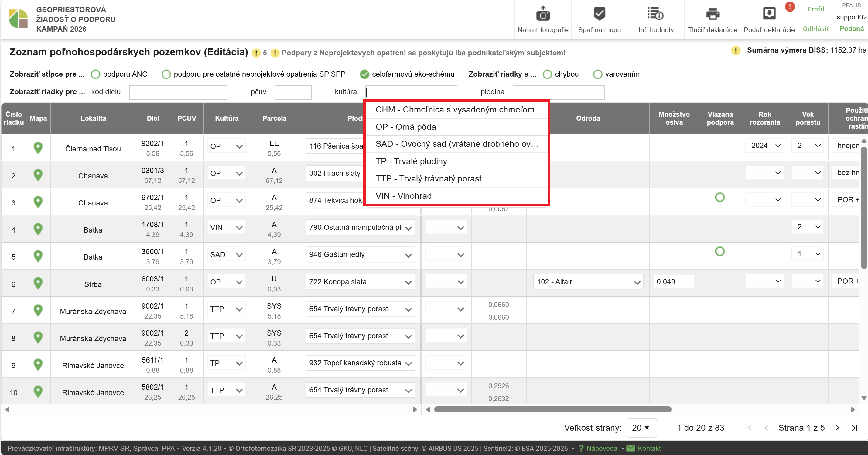Click the horizontal table scrollbar thumb
868x455 pixels.
pyautogui.click(x=553, y=409)
